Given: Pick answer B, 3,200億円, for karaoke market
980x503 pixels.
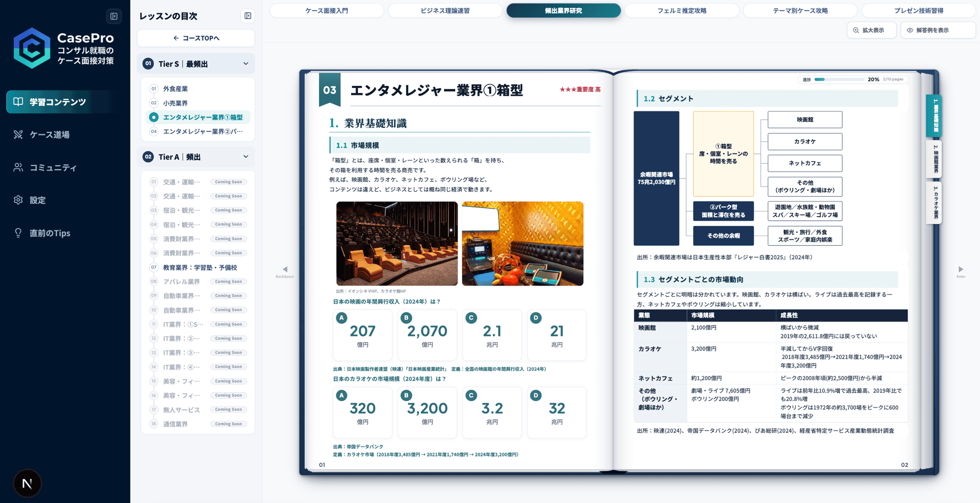Looking at the screenshot, I should (427, 412).
